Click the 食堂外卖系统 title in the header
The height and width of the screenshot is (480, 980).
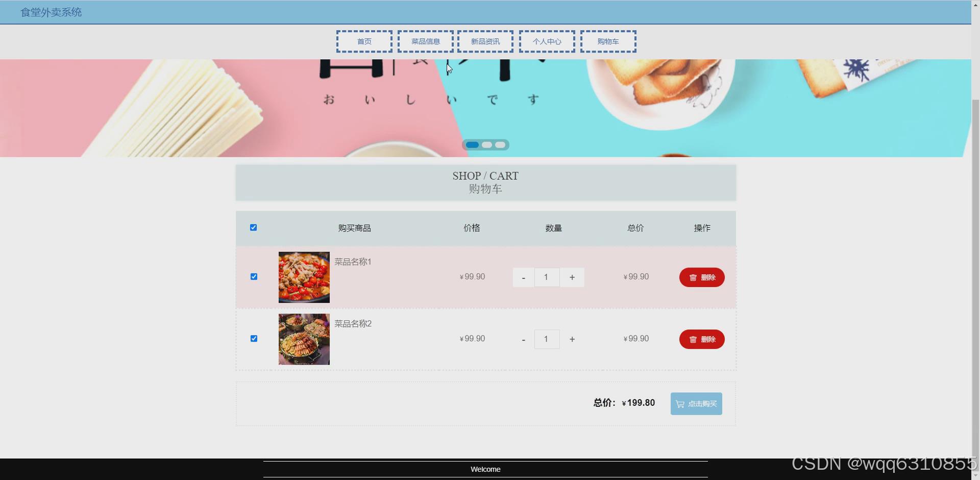(x=51, y=12)
